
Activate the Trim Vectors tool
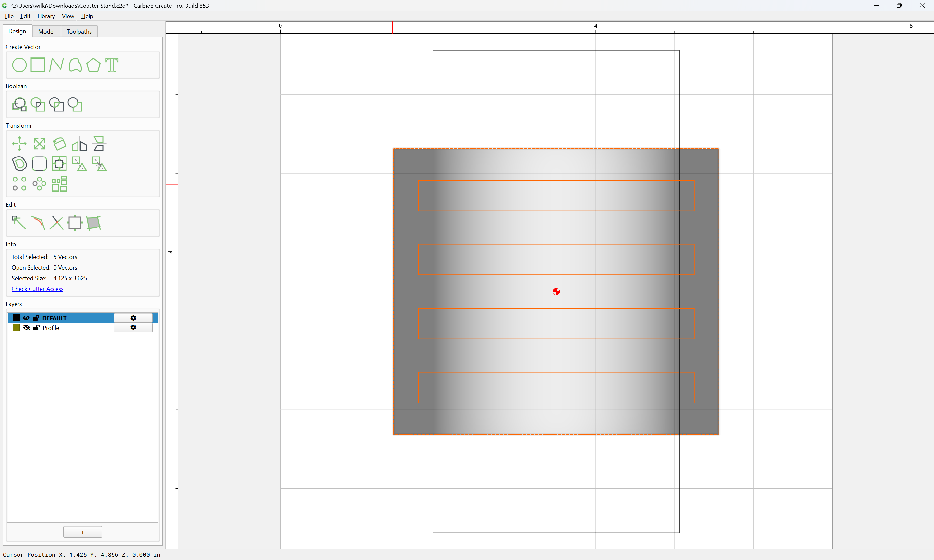point(56,223)
